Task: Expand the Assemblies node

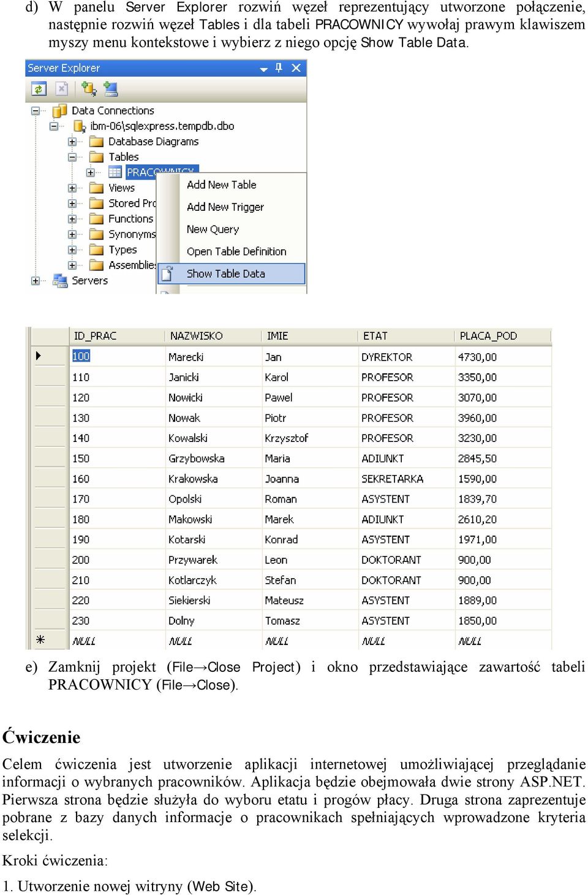Action: (x=72, y=265)
